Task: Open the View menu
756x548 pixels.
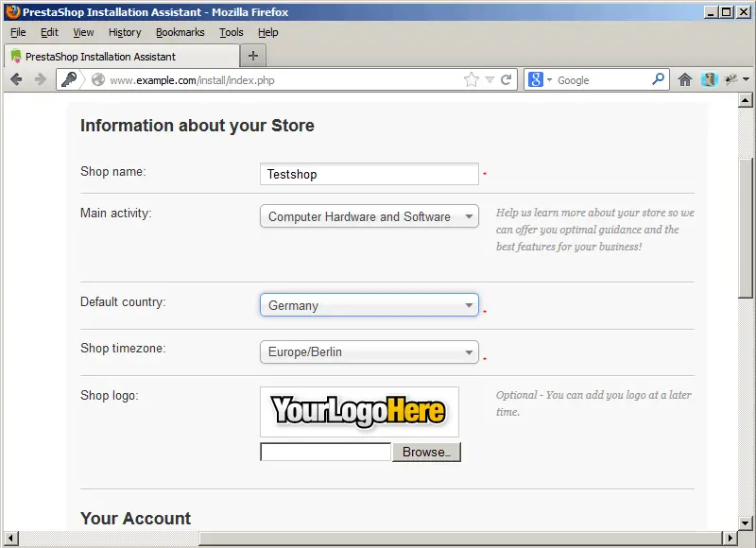Action: pyautogui.click(x=83, y=32)
